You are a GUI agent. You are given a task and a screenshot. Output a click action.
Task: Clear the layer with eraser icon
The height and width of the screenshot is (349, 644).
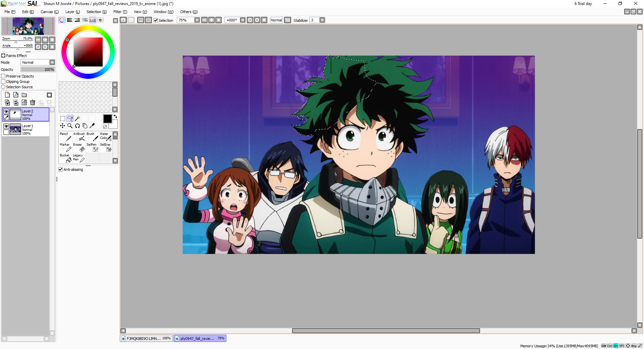click(24, 102)
